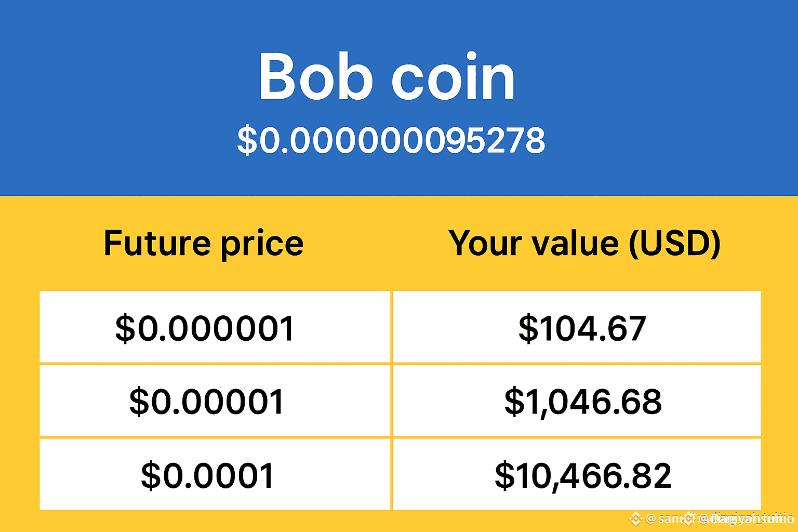Click the $104.67 value cell
Image resolution: width=798 pixels, height=532 pixels.
577,327
